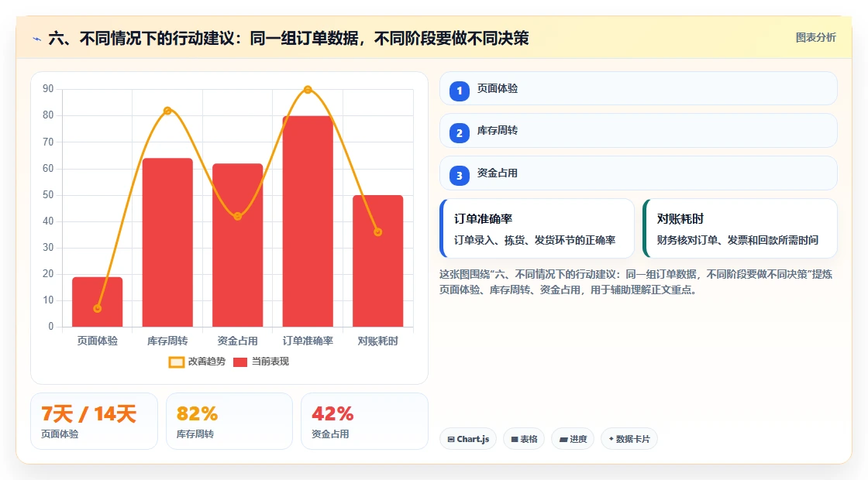This screenshot has height=480, width=868.
Task: Click the 页面体验 x-axis label
Action: click(98, 341)
